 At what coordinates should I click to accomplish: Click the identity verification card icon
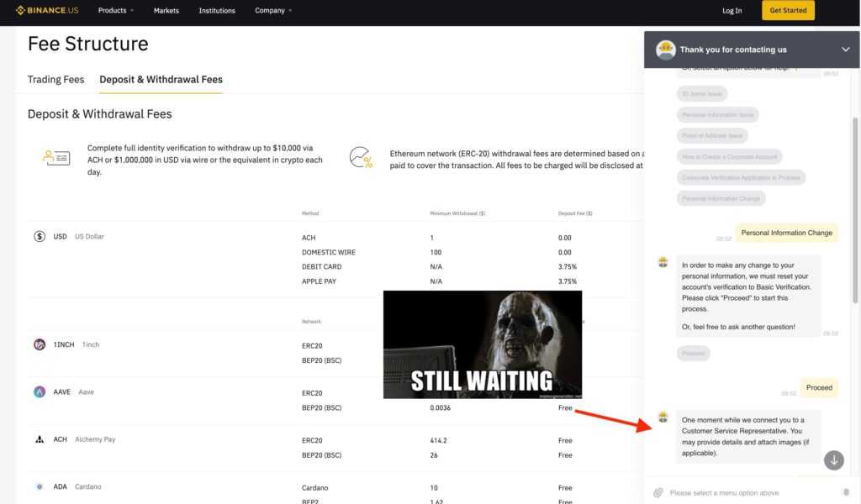tap(57, 157)
